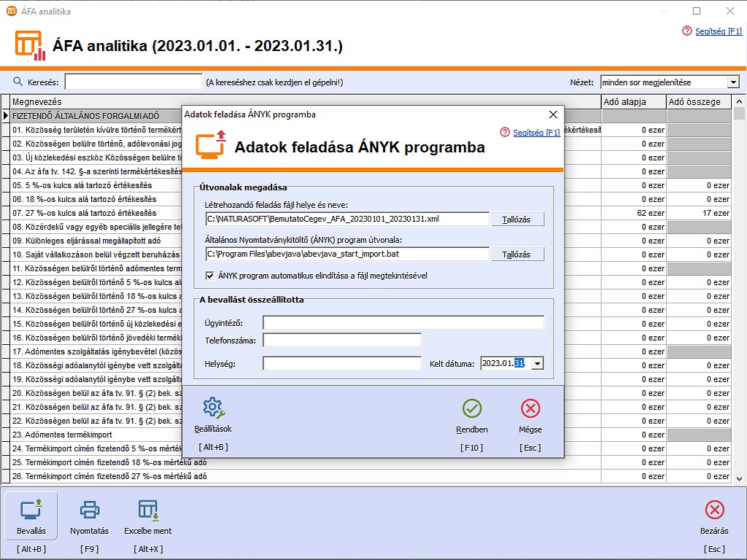Confirm with the Rendben checkmark icon
The width and height of the screenshot is (747, 560).
coord(472,408)
